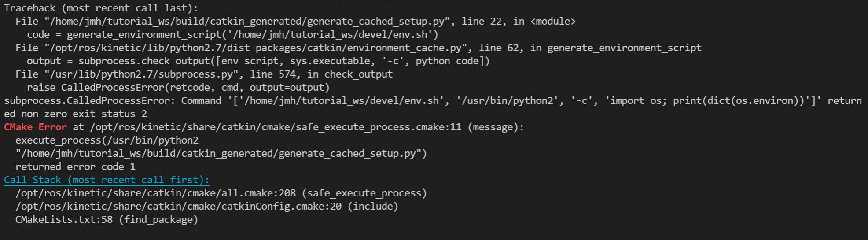
Task: Click '(find_package)' at end of call stack
Action: click(158, 219)
